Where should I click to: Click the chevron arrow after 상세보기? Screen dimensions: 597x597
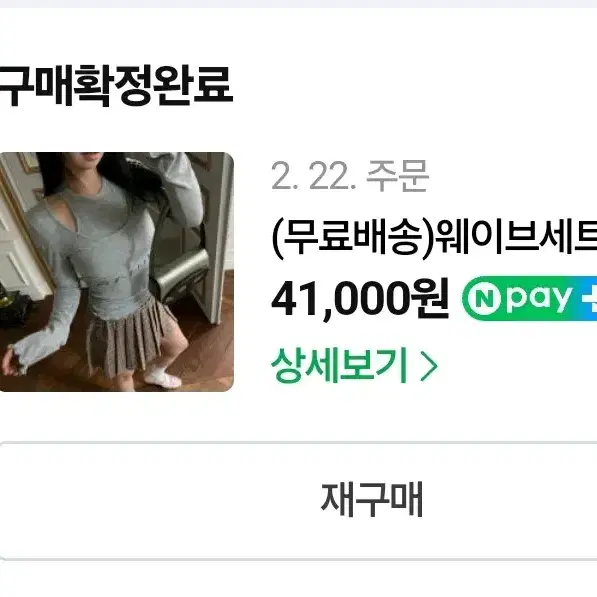click(428, 366)
